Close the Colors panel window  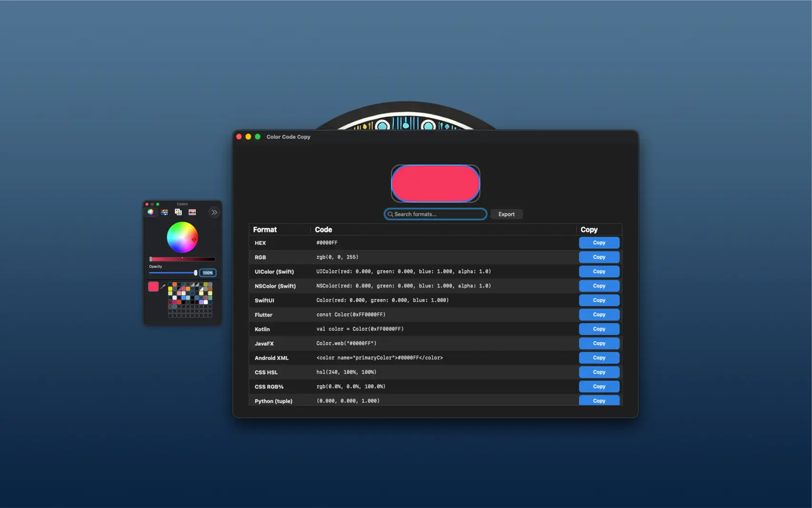click(x=147, y=204)
